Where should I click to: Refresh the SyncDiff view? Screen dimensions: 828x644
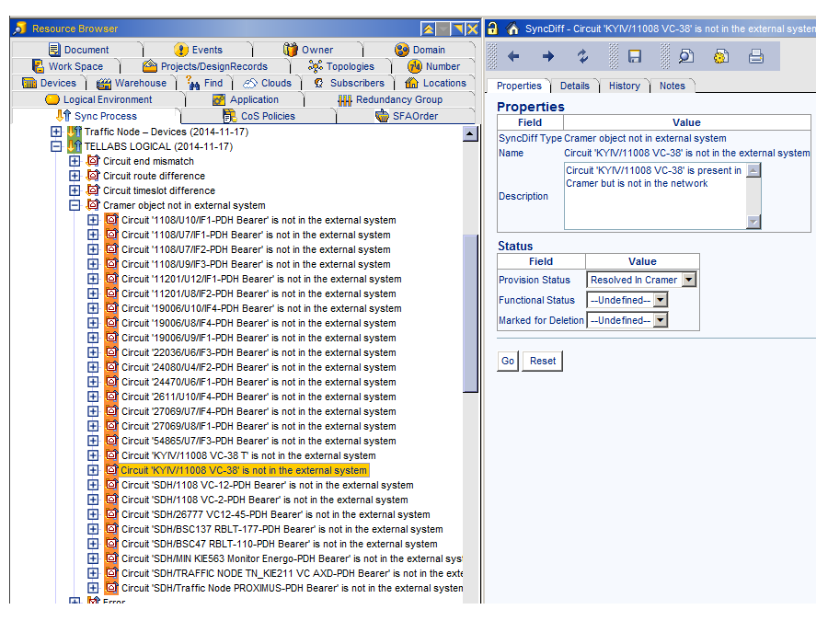583,57
